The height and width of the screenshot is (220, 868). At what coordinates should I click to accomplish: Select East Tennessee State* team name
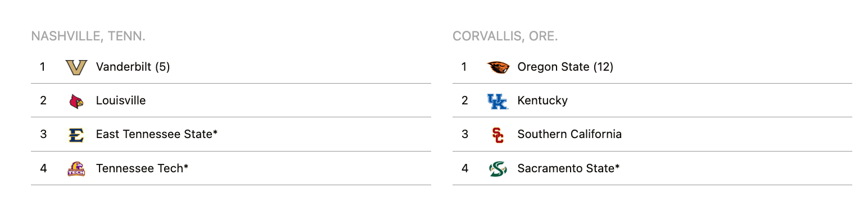tap(157, 134)
